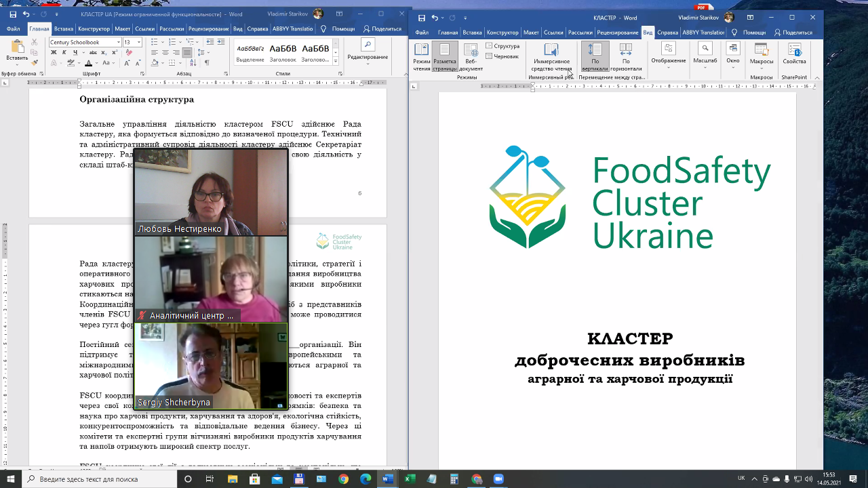This screenshot has width=868, height=488.
Task: Toggle Разметка страницы print layout view
Action: tap(445, 57)
